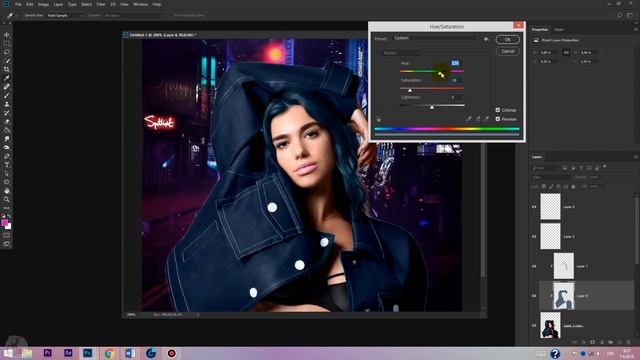The width and height of the screenshot is (640, 360).
Task: Select the Lasso tool
Action: (x=7, y=52)
